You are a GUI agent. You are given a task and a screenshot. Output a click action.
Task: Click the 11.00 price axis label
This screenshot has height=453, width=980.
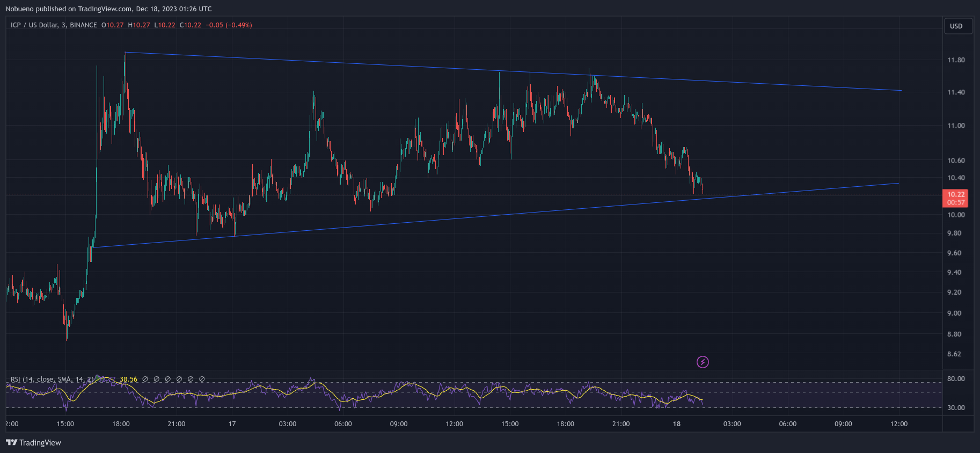tap(956, 126)
